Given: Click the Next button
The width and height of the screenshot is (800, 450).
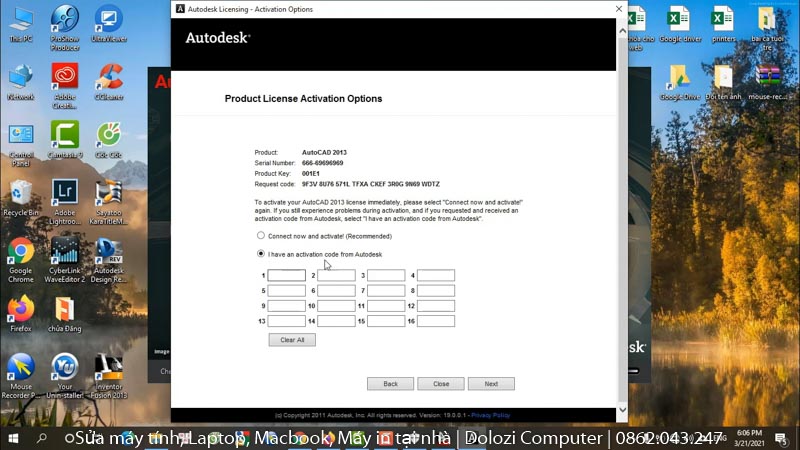Looking at the screenshot, I should 491,384.
